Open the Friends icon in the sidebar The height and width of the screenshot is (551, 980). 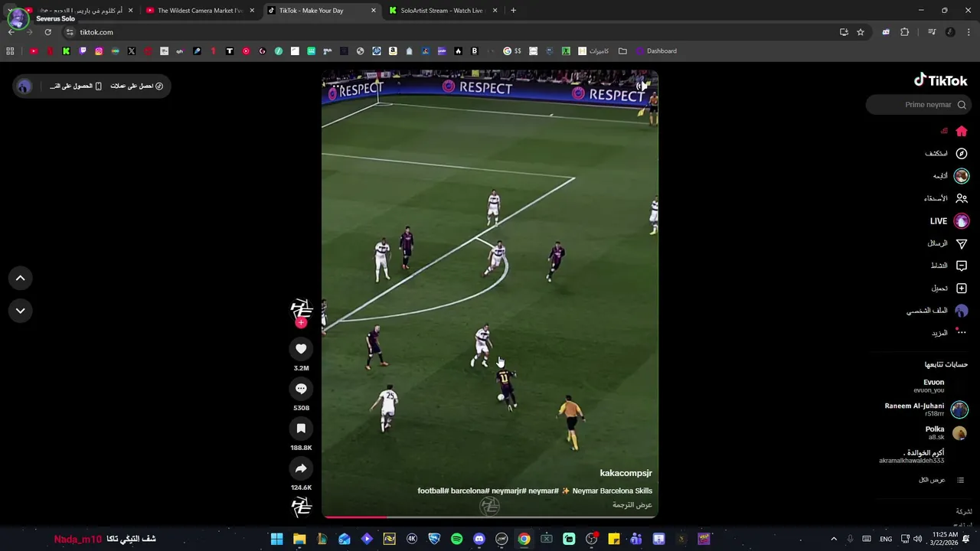tap(962, 198)
